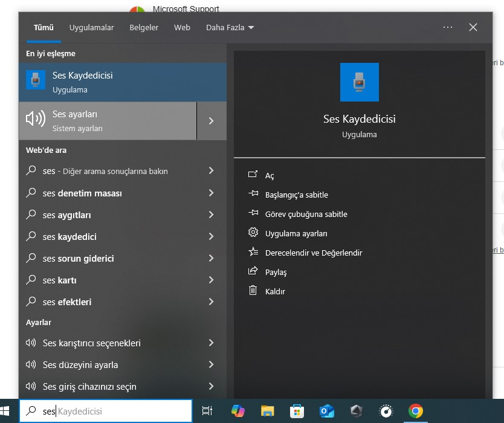Click the search icon beside ses kartı

(x=31, y=280)
